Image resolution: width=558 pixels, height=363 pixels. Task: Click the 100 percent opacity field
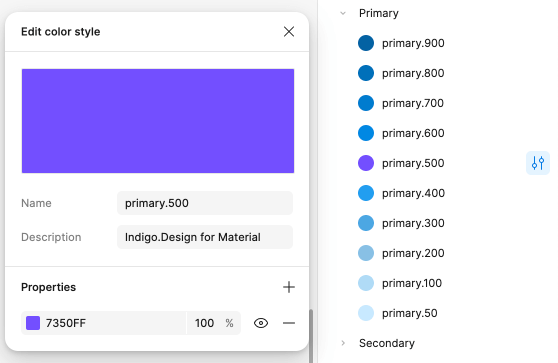[x=204, y=323]
